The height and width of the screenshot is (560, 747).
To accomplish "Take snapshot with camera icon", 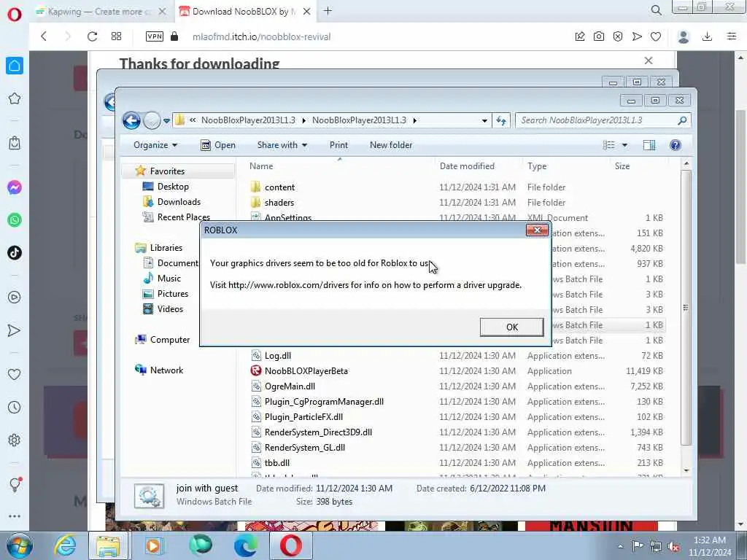I will tap(599, 36).
